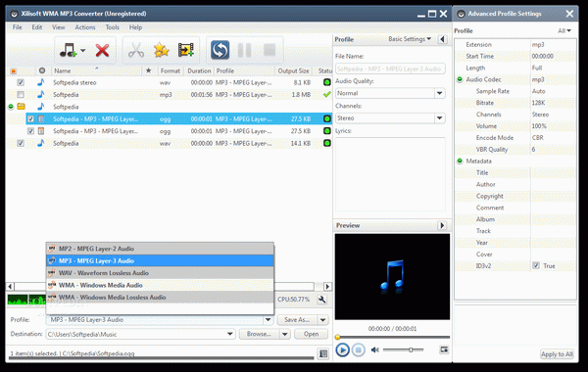The height and width of the screenshot is (372, 588).
Task: Click the Browse... button
Action: tap(259, 334)
